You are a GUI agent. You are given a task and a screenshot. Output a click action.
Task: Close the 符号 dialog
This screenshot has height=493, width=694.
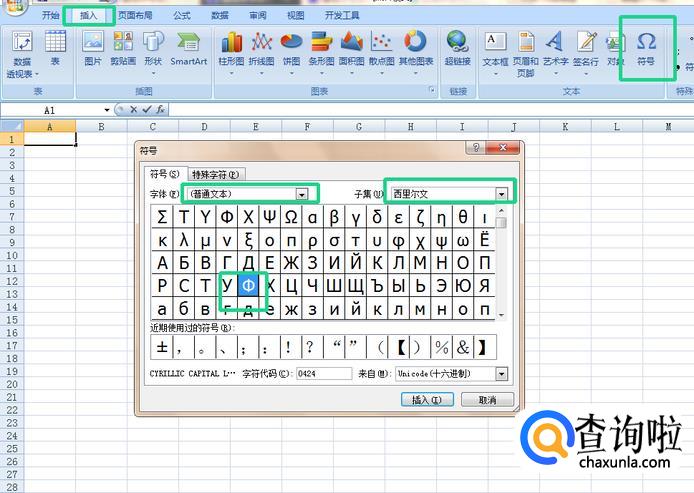tap(503, 147)
